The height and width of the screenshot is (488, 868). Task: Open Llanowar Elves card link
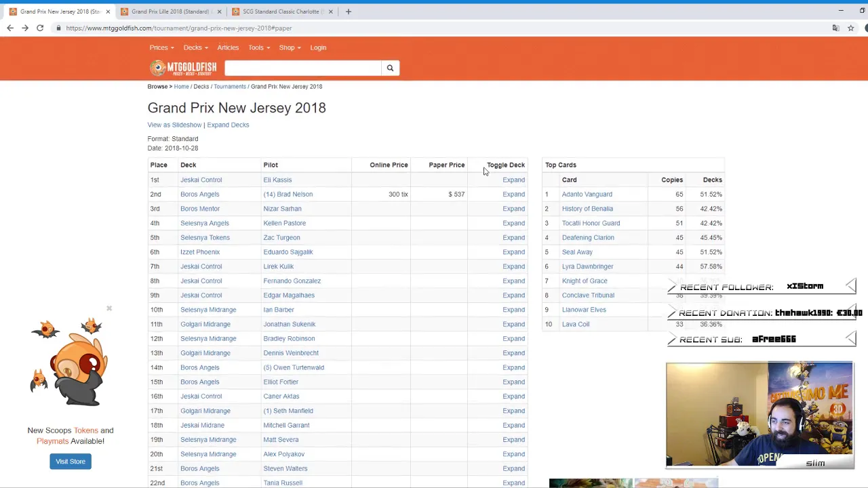(584, 310)
